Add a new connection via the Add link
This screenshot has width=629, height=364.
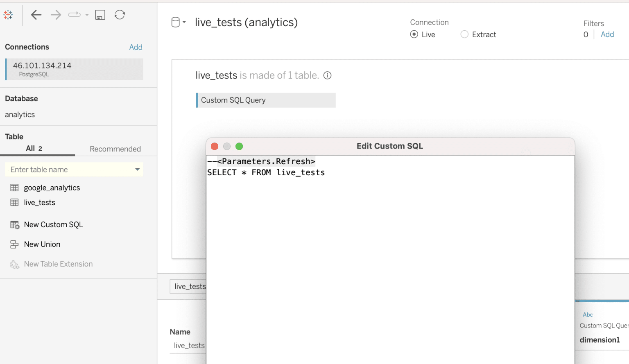[x=136, y=47]
